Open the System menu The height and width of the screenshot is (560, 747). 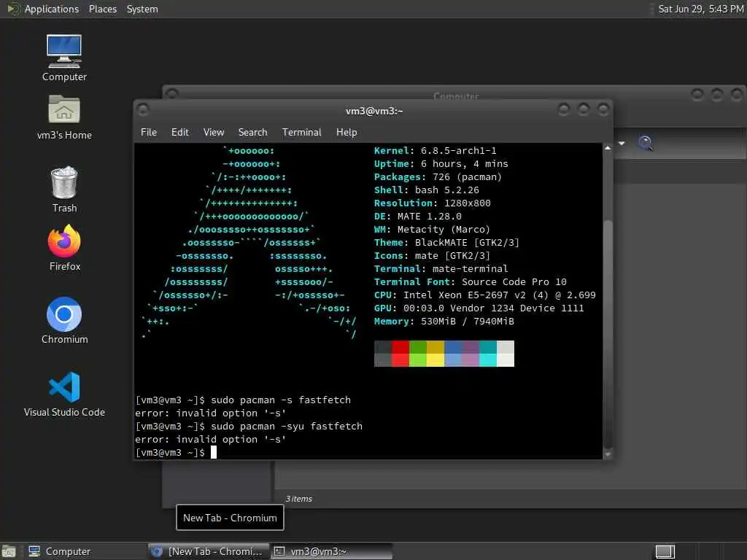[x=142, y=9]
